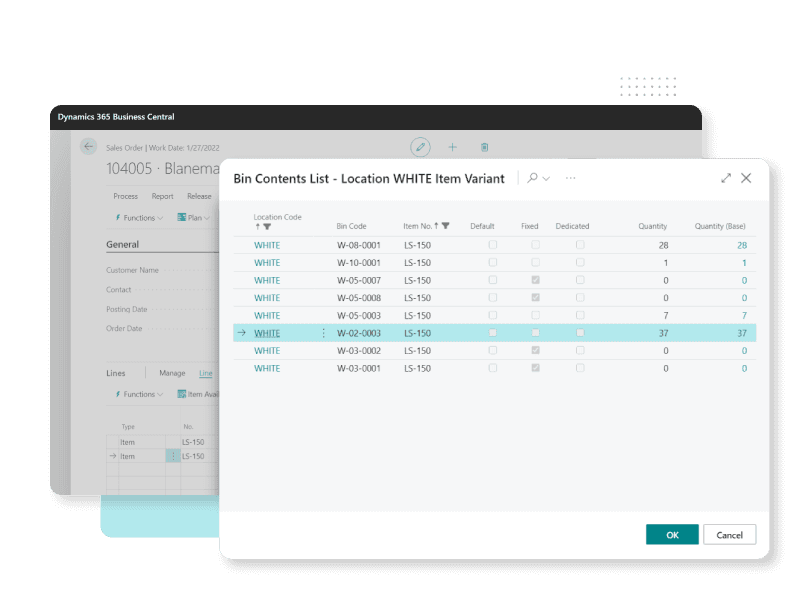Open the Process menu
This screenshot has height=600, width=800.
tap(125, 196)
